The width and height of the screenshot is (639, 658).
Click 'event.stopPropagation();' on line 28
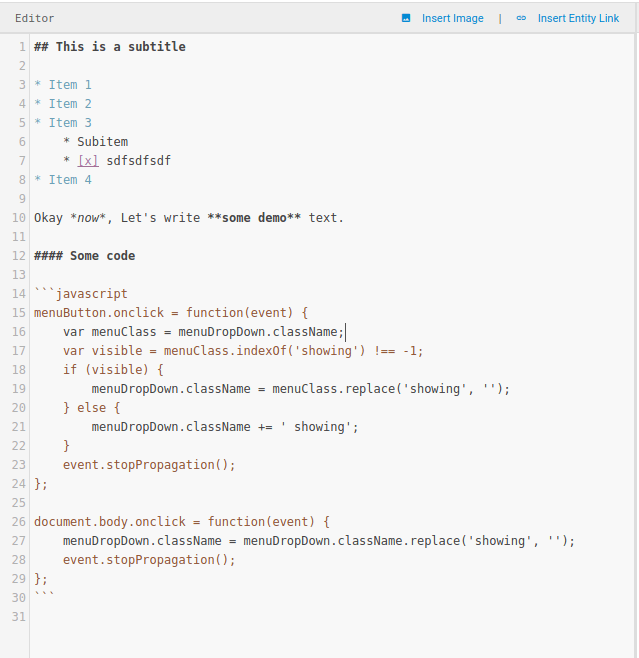click(149, 560)
